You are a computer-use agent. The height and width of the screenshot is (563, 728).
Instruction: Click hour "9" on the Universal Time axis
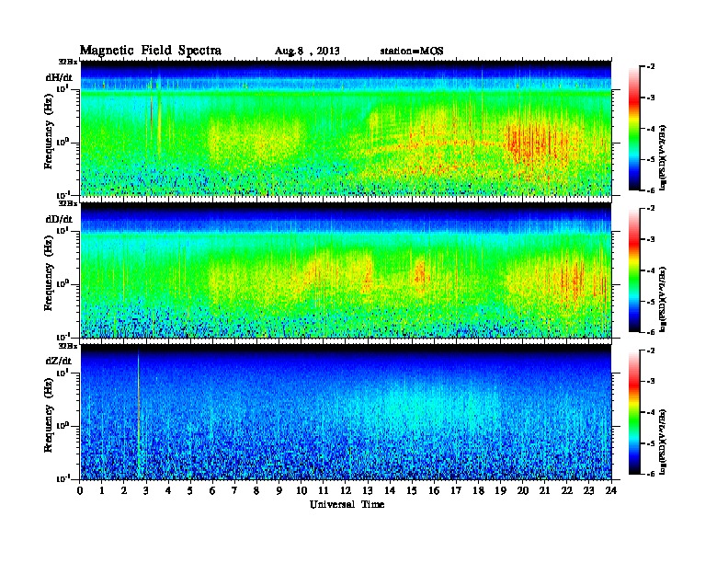pos(279,490)
